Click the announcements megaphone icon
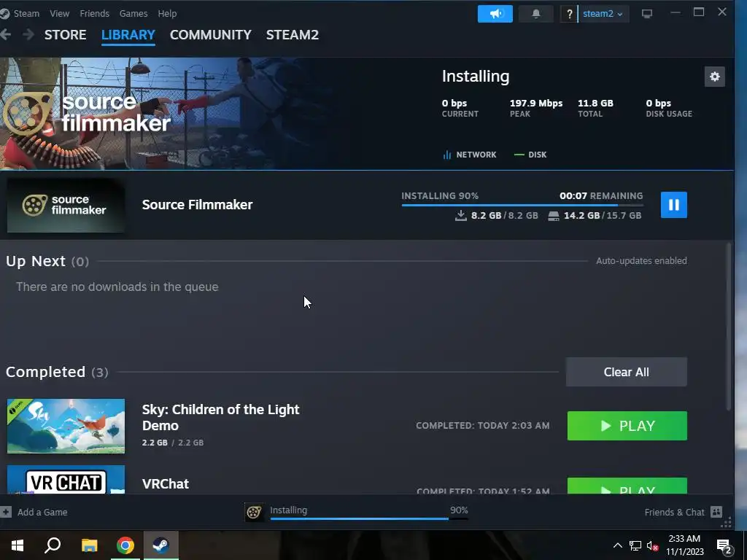The height and width of the screenshot is (560, 747). 495,14
